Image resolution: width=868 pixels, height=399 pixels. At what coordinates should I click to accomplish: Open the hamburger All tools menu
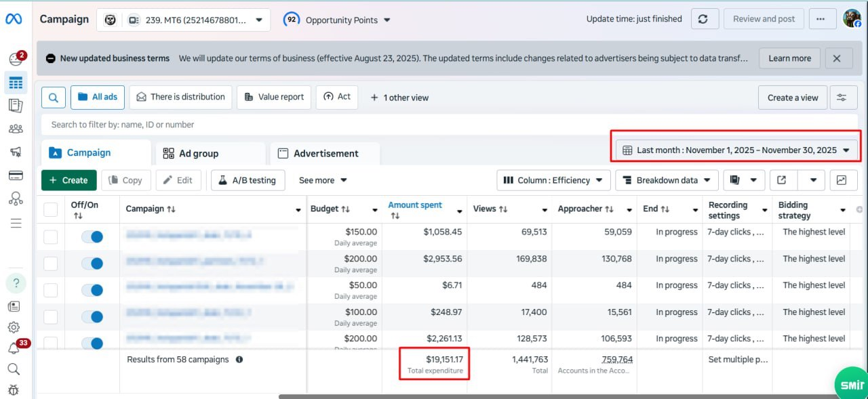click(15, 223)
